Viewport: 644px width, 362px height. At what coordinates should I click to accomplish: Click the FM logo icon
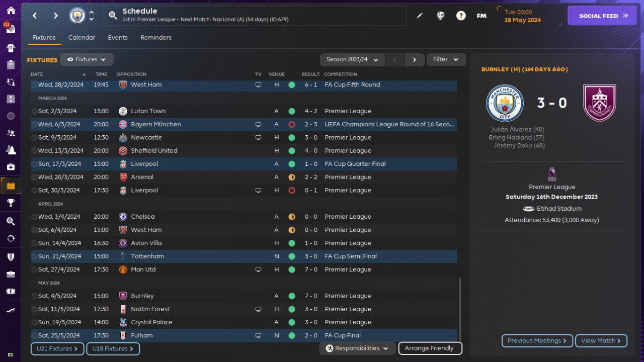(481, 16)
